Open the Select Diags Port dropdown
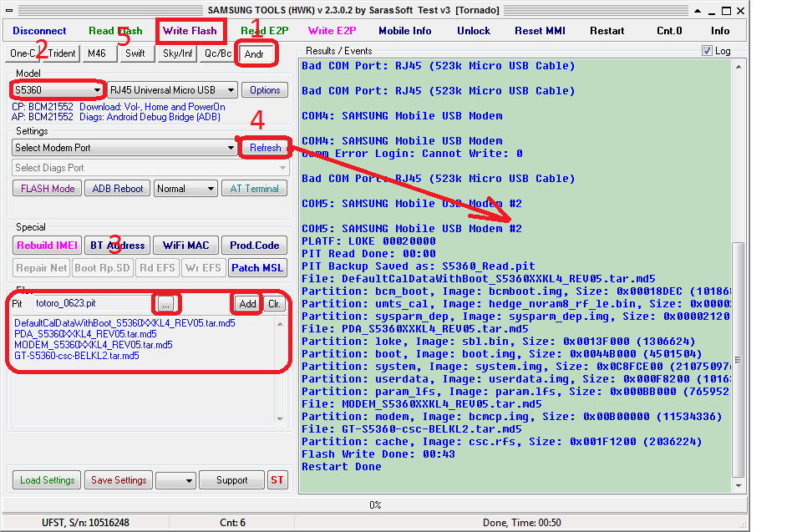This screenshot has height=532, width=802. 150,168
